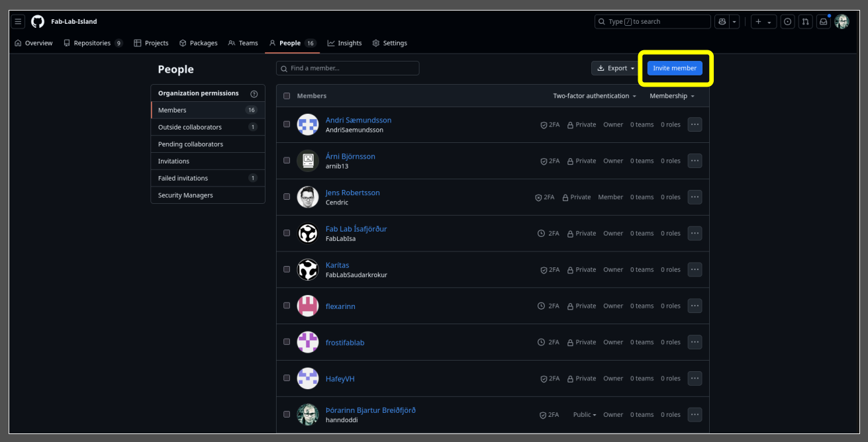
Task: Click Andri Sæmundsson's avatar
Action: [x=308, y=124]
